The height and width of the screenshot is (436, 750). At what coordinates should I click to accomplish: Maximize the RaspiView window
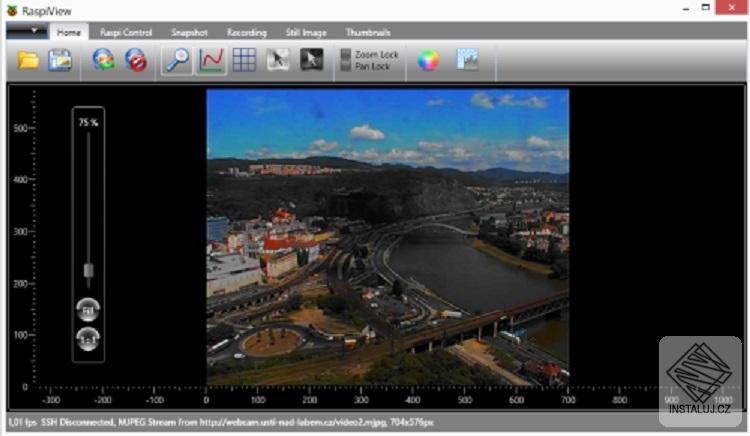pyautogui.click(x=706, y=7)
